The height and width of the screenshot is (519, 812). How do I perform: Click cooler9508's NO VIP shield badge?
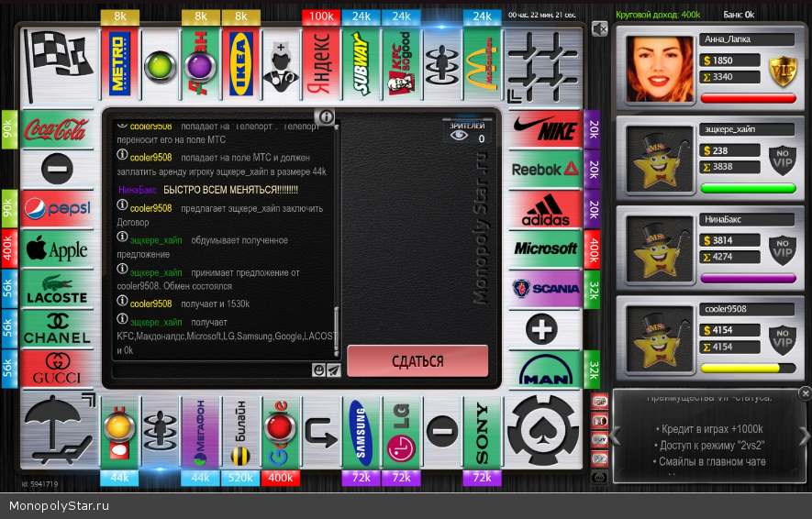tap(782, 340)
